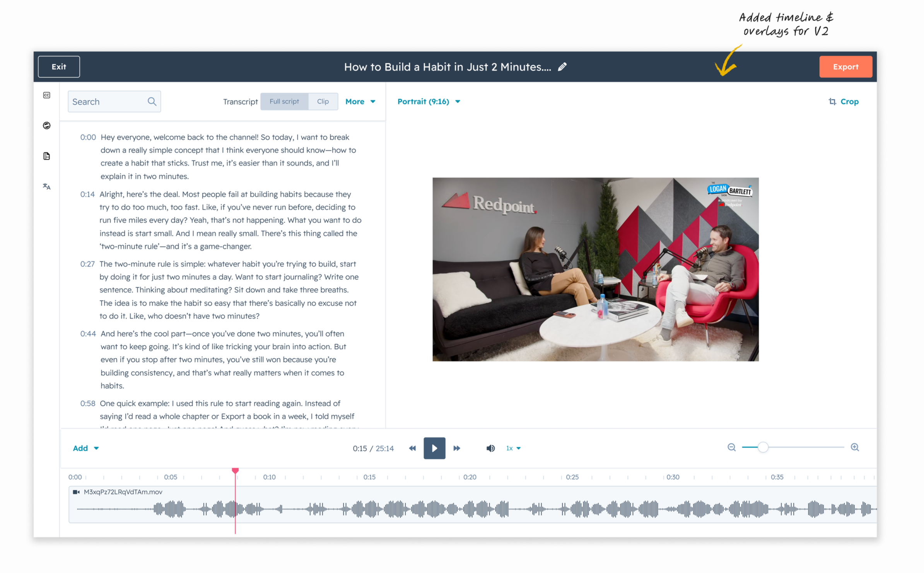Expand the More dropdown
Image resolution: width=924 pixels, height=573 pixels.
[x=360, y=101]
